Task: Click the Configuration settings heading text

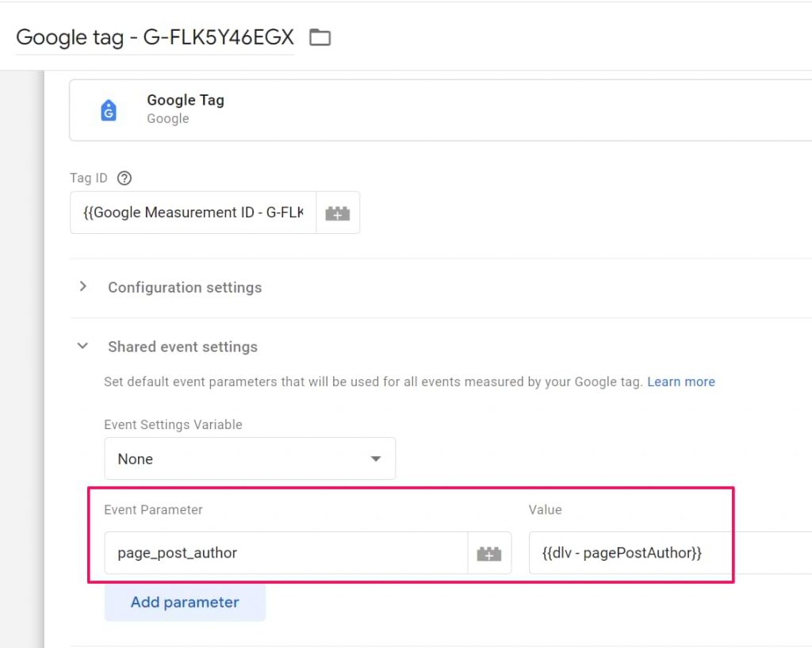Action: [x=185, y=287]
